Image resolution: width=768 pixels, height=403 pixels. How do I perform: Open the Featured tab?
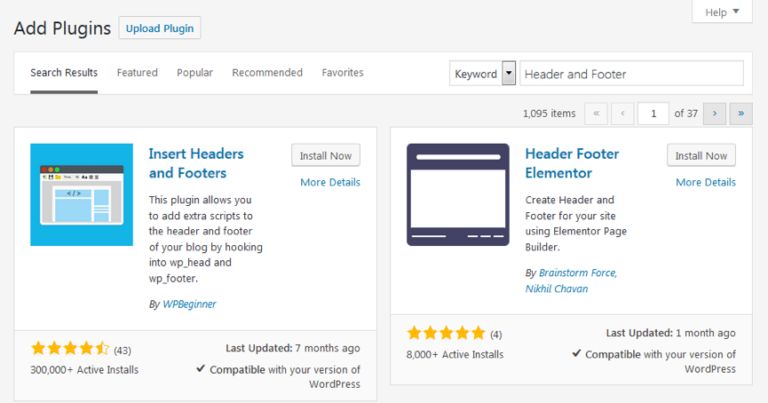137,73
